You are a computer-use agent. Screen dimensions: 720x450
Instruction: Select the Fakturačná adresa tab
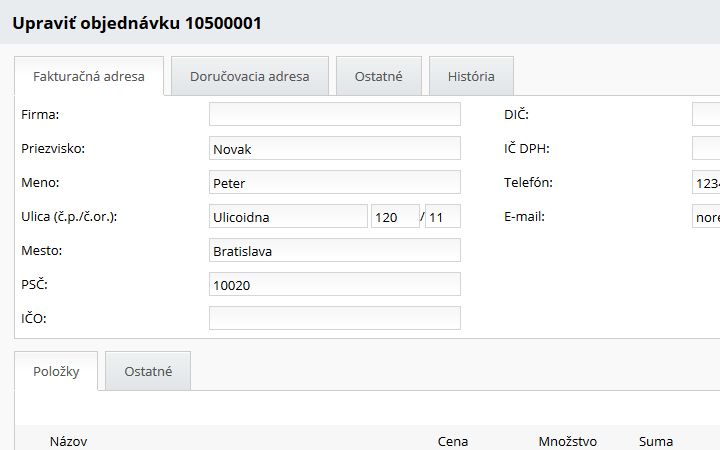89,76
